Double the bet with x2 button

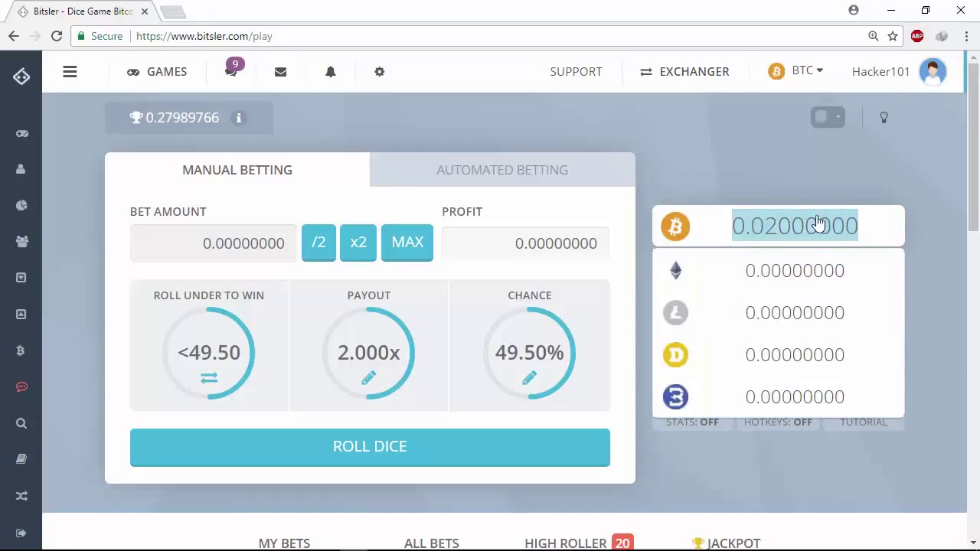(x=358, y=243)
